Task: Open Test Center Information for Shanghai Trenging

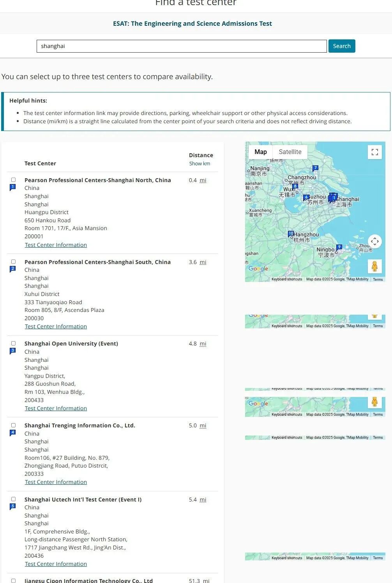Action: (56, 482)
